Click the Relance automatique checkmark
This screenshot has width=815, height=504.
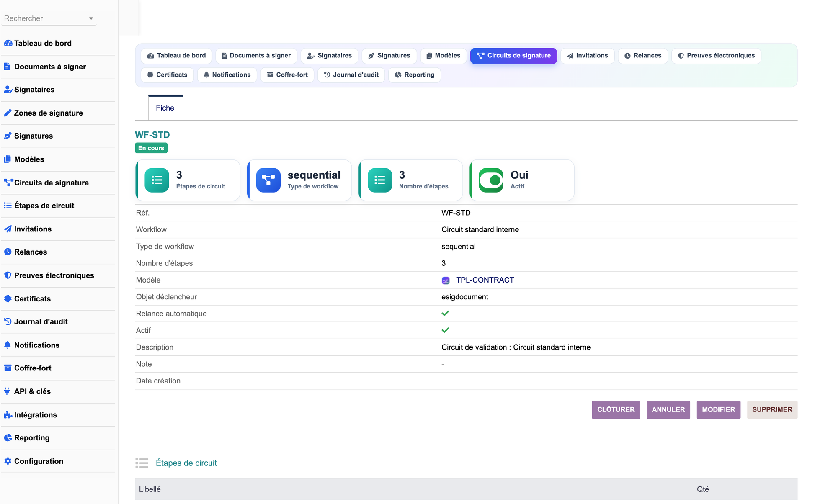tap(445, 314)
